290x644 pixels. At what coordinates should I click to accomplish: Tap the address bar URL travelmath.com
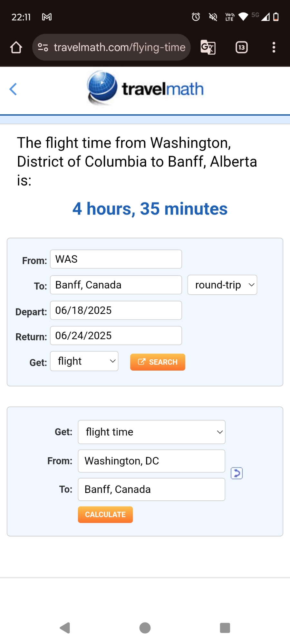119,47
